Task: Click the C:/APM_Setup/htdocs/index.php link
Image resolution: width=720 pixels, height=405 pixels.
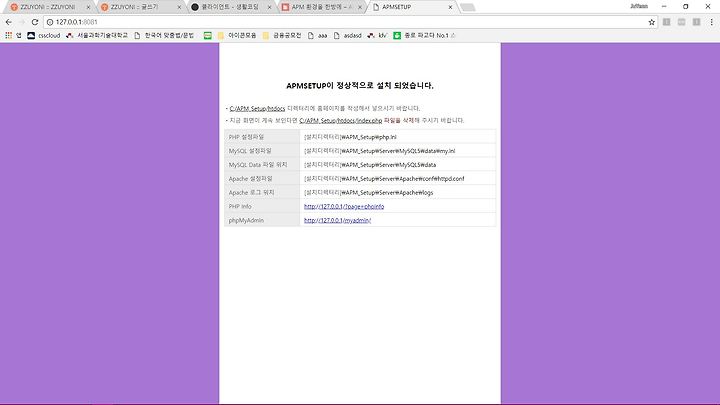Action: click(x=341, y=120)
